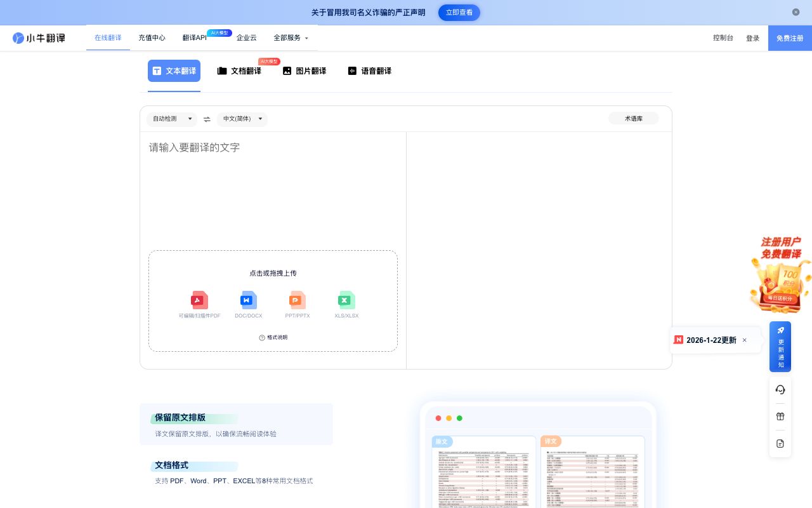Click the gift rewards icon in sidebar

click(780, 416)
